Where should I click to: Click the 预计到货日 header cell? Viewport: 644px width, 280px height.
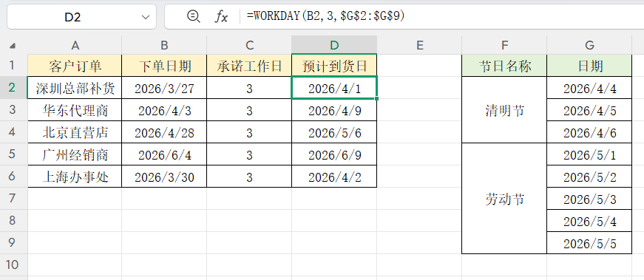(x=334, y=65)
